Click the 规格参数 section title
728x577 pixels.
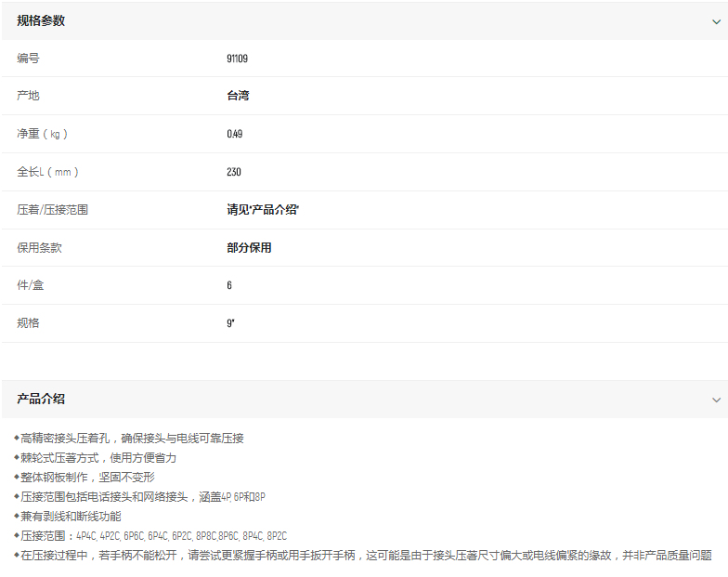(x=41, y=20)
